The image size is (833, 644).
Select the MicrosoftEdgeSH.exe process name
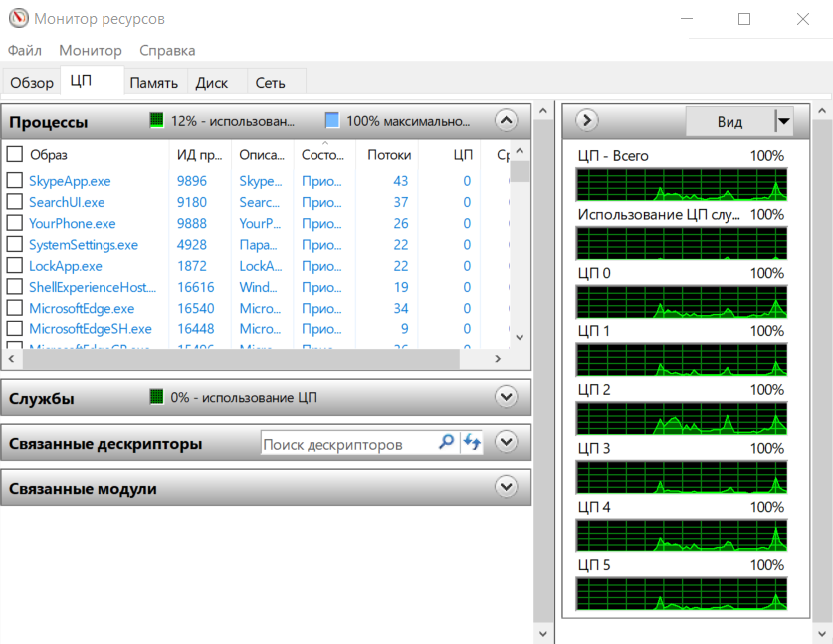tap(91, 329)
